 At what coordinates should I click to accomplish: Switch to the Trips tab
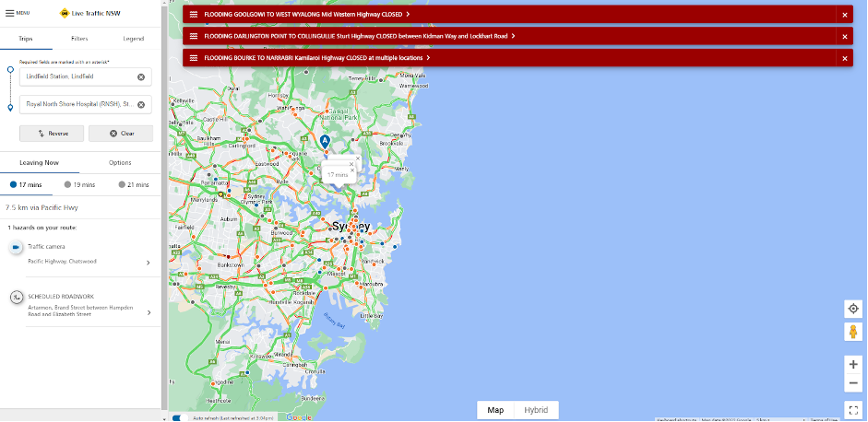click(26, 39)
